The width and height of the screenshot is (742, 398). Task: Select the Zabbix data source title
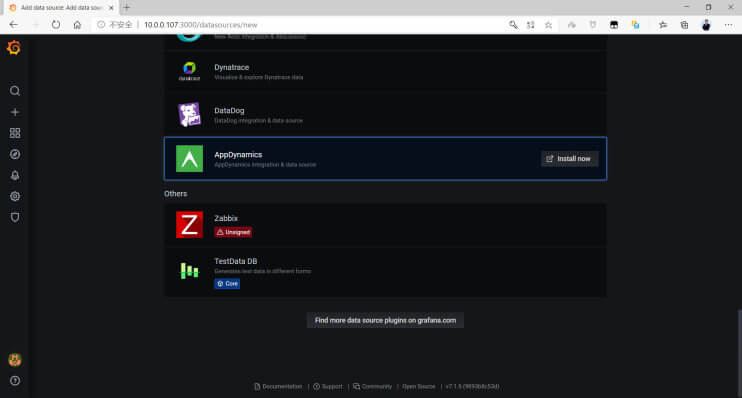226,218
